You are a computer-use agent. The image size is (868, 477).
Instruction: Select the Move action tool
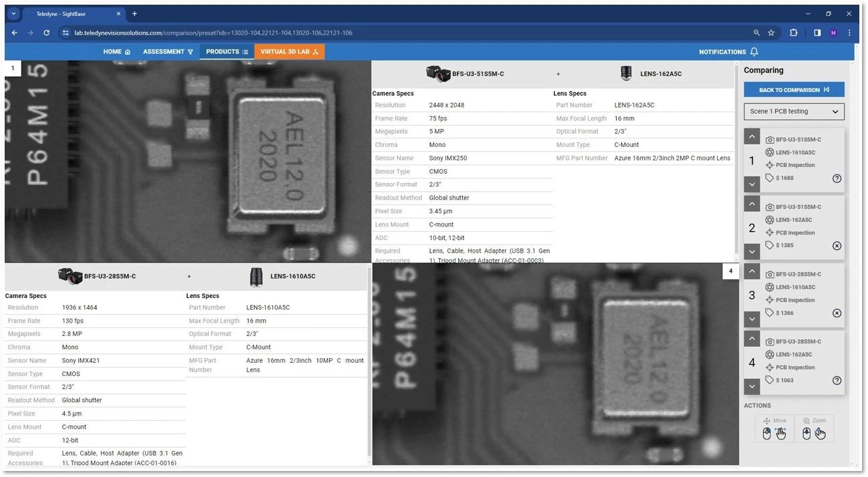[775, 429]
